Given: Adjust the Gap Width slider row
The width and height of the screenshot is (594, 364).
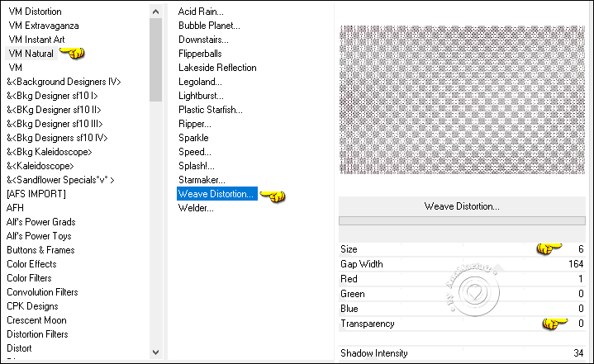Looking at the screenshot, I should point(462,263).
